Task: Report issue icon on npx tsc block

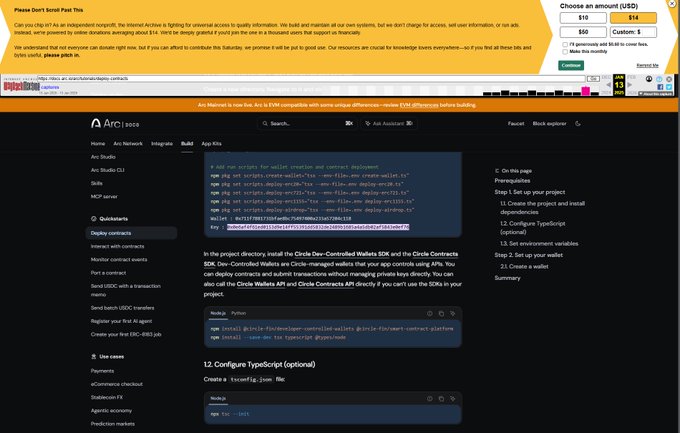Action: [430, 398]
